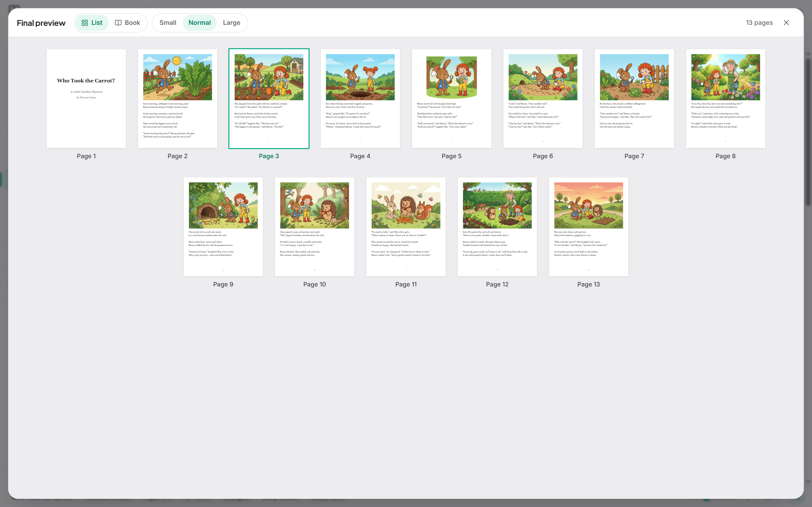The image size is (812, 507).
Task: Open Page 1 title page thumbnail
Action: [86, 99]
